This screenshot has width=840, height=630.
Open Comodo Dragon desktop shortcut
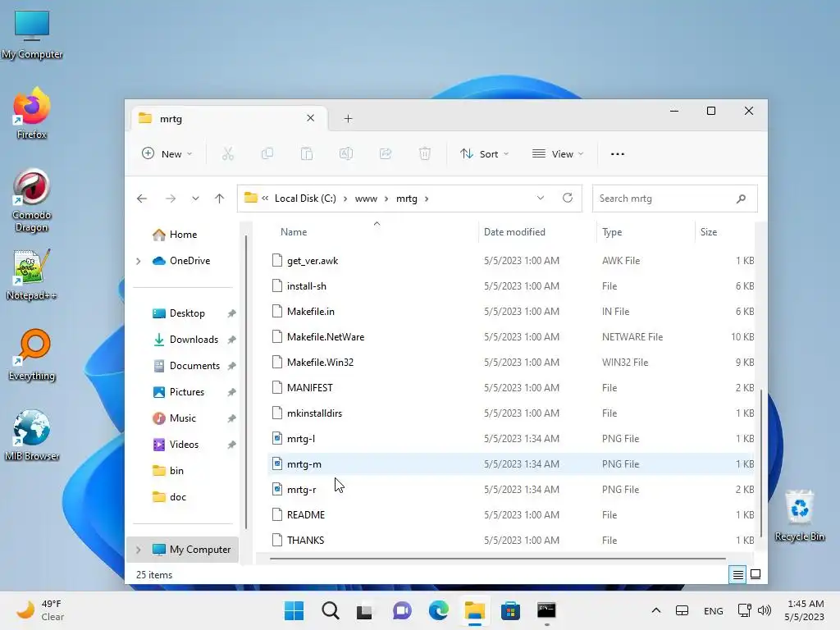click(32, 200)
